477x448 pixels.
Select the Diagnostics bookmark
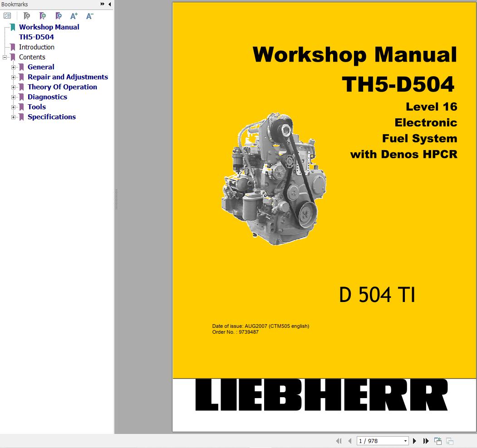click(48, 97)
